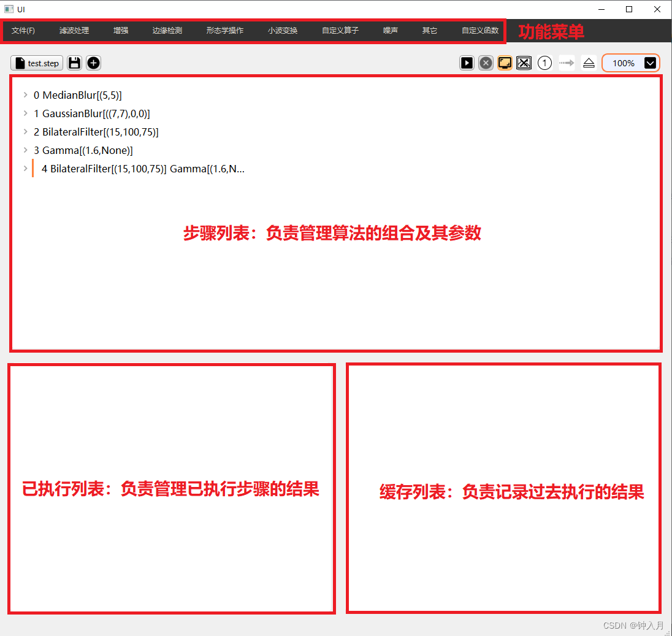Screen dimensions: 672x636
Task: Click the crossed-out image icon
Action: (524, 63)
